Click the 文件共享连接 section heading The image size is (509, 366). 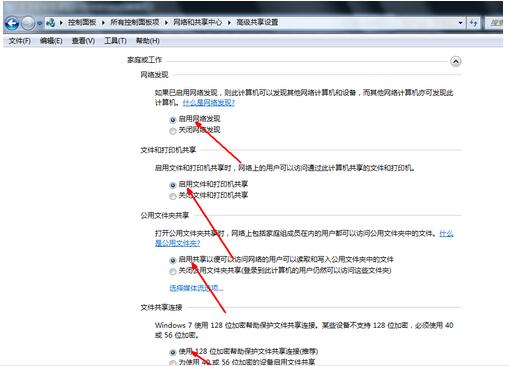click(x=161, y=307)
